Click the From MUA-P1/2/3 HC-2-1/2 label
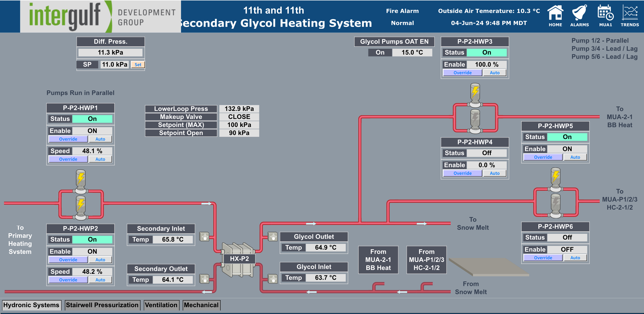Screen dimensions: 644x314 426,260
